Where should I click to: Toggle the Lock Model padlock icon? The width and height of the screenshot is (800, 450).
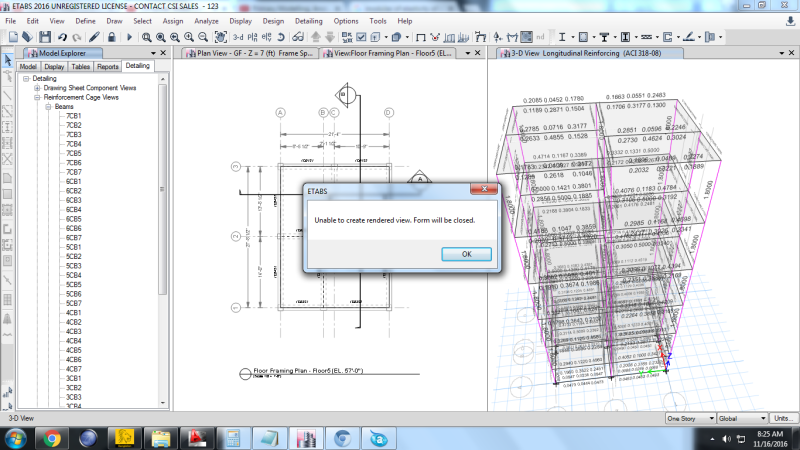[111, 37]
